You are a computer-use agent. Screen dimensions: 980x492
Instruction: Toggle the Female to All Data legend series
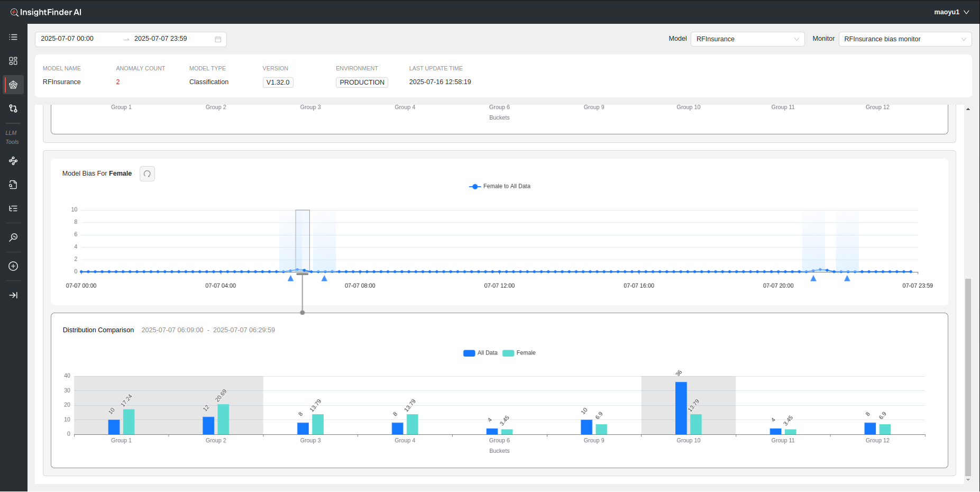(500, 186)
